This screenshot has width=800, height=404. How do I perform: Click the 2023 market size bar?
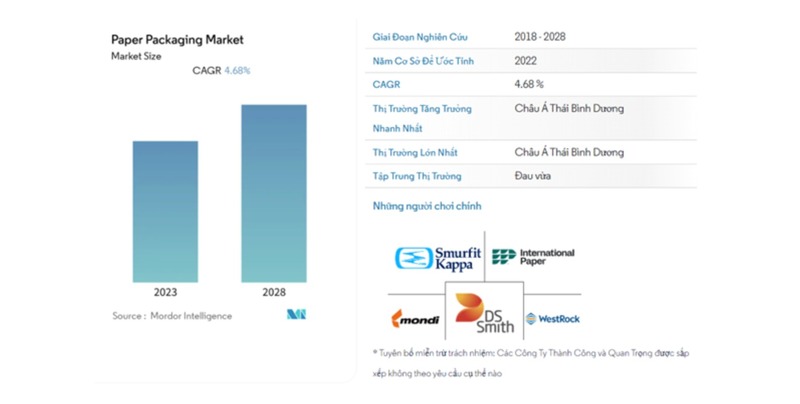tap(165, 211)
